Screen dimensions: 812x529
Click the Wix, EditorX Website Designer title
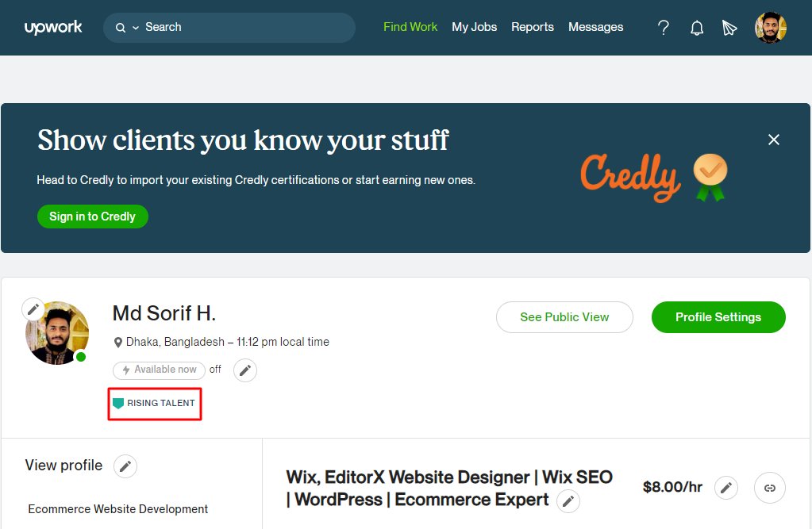[449, 488]
